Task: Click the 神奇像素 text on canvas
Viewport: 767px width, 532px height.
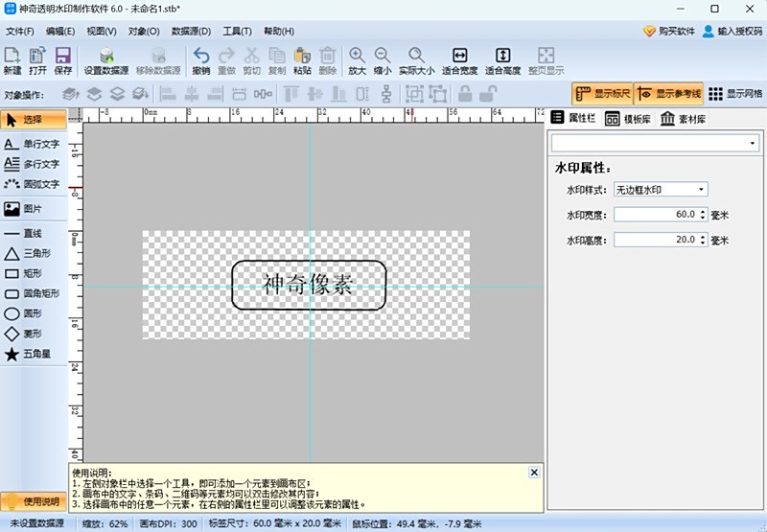Action: [308, 284]
